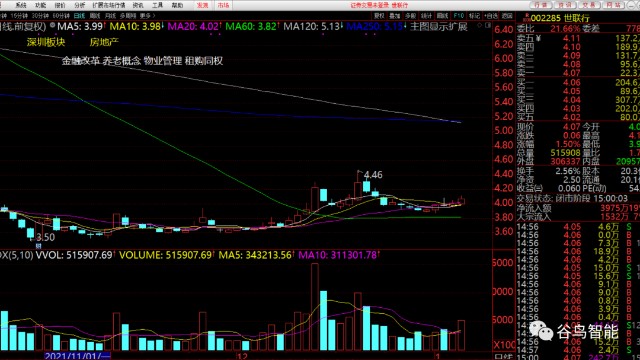Open the 分析 menu
The width and height of the screenshot is (640, 360).
click(x=80, y=5)
